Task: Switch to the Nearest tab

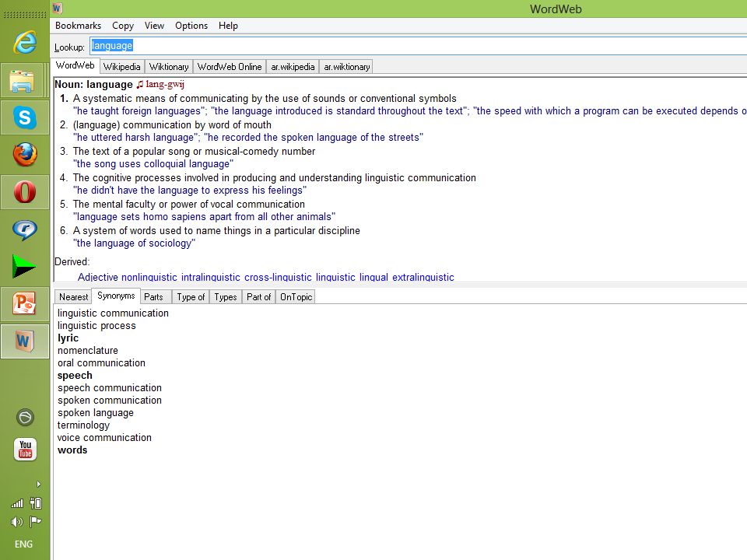Action: coord(73,296)
